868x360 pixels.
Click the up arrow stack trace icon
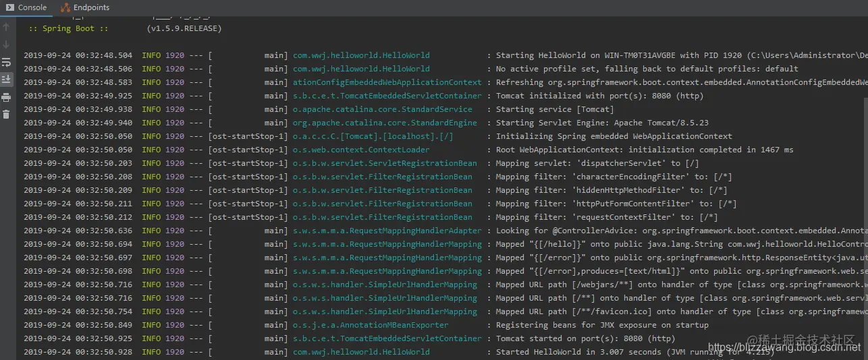coord(7,28)
